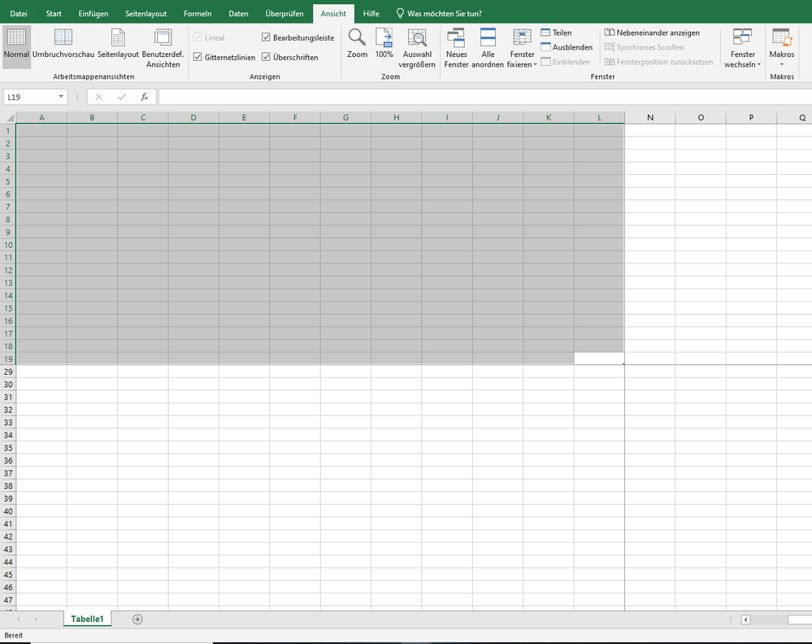
Task: Select column O header
Action: pyautogui.click(x=701, y=118)
